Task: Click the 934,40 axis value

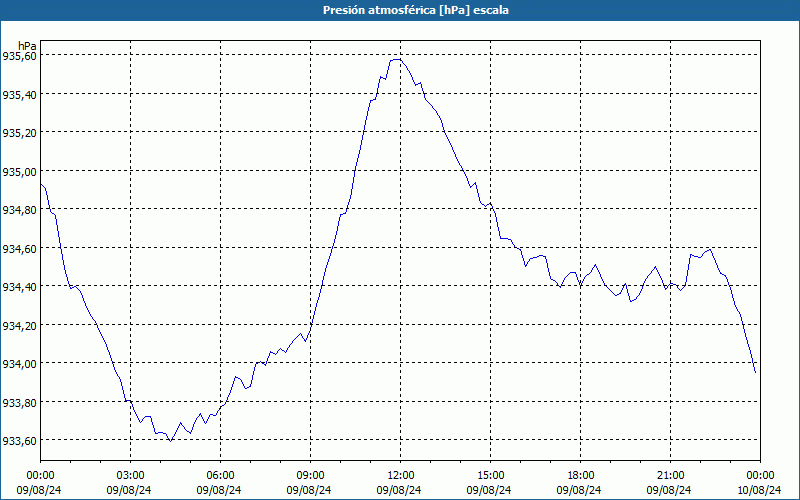Action: coord(19,287)
